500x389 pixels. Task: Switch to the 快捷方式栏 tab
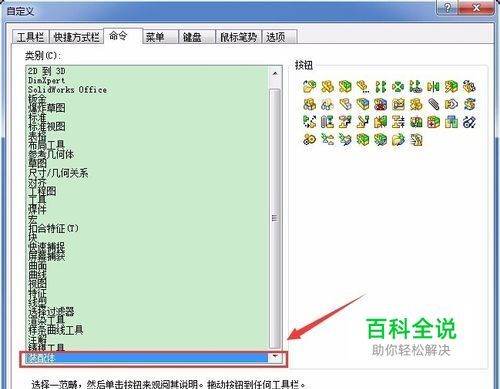[x=76, y=37]
